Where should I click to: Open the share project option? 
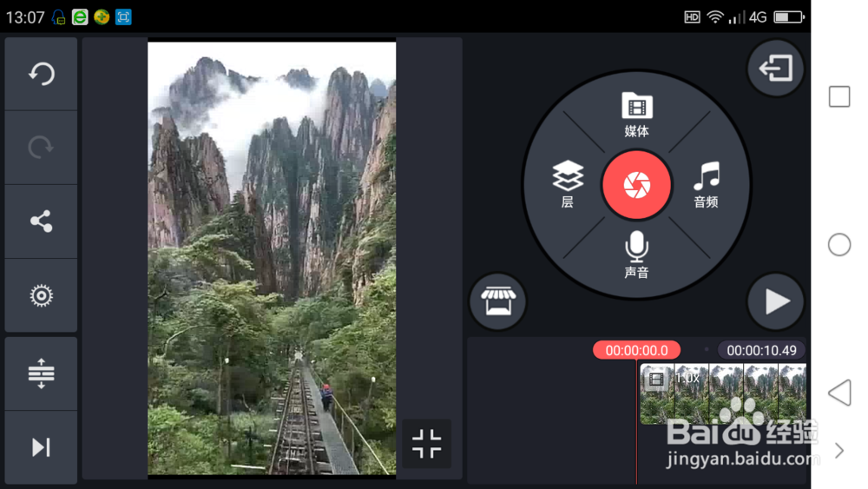point(41,221)
